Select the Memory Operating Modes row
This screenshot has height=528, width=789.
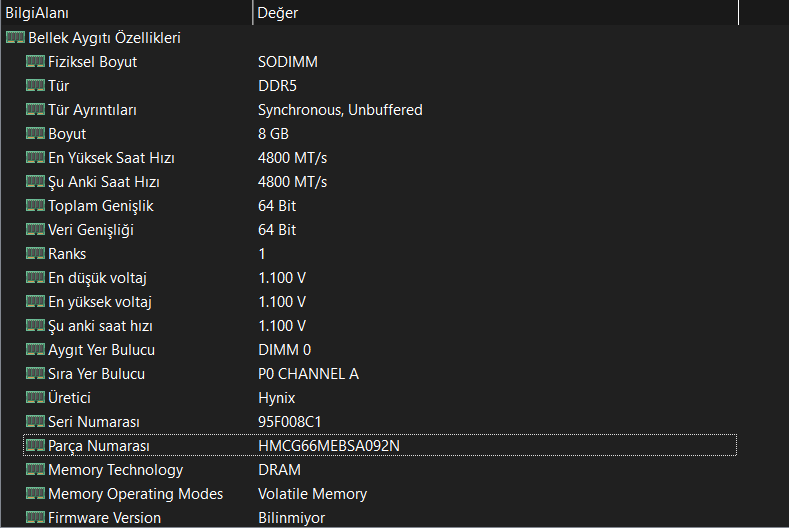click(x=135, y=494)
